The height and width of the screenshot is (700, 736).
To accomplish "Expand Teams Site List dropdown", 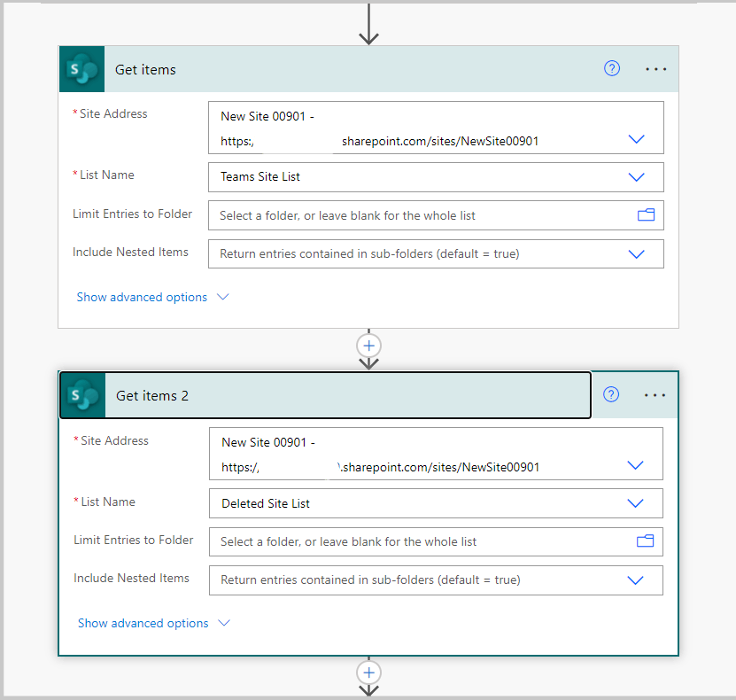I will (x=636, y=177).
